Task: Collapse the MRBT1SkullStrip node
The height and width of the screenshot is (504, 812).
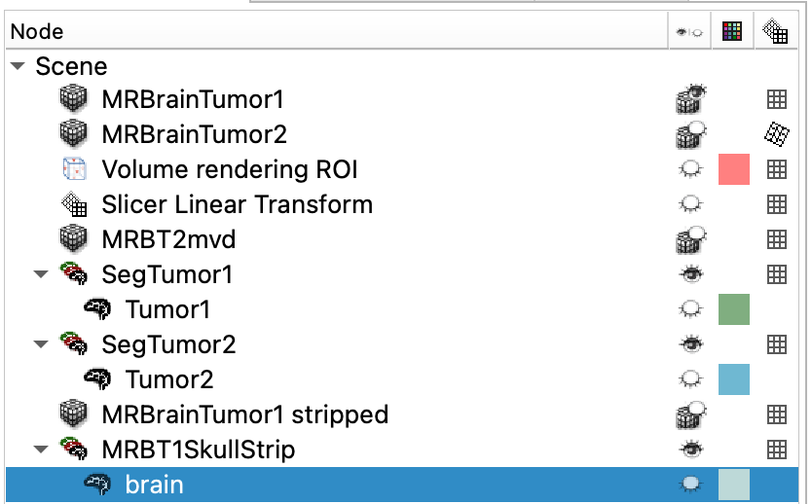Action: (x=41, y=450)
